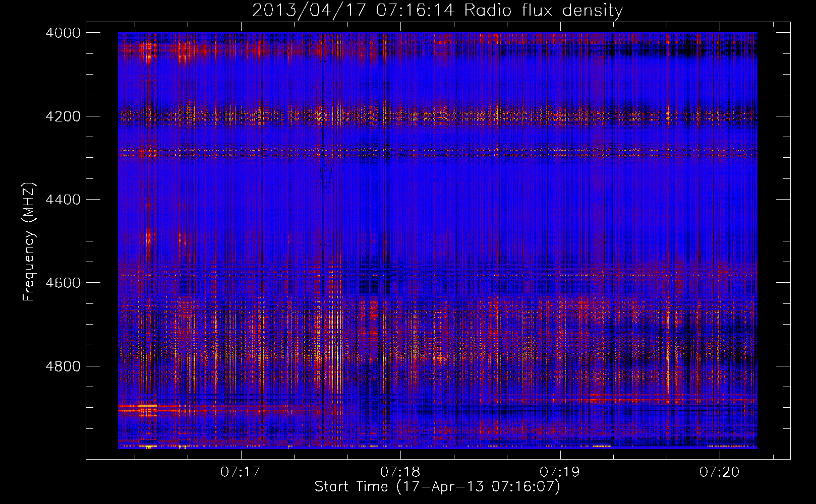Click the 4400 frequency tick label
Image resolution: width=816 pixels, height=504 pixels.
coord(63,200)
